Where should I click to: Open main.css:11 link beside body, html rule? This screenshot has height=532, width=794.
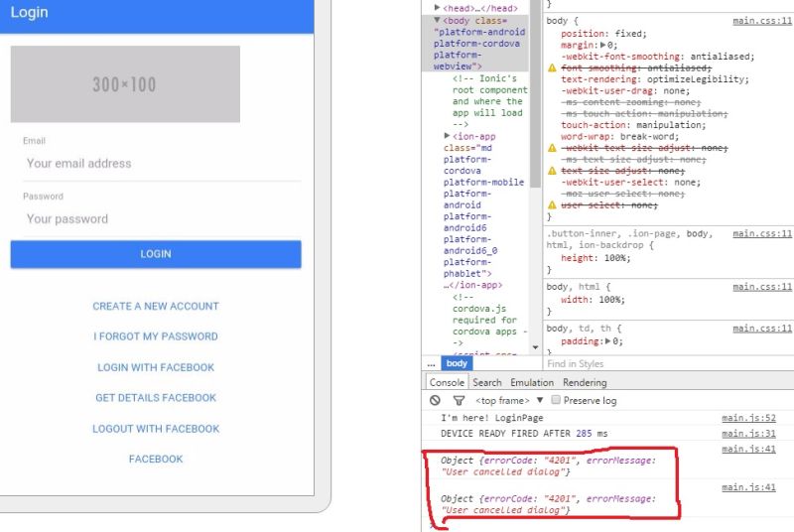(x=762, y=287)
